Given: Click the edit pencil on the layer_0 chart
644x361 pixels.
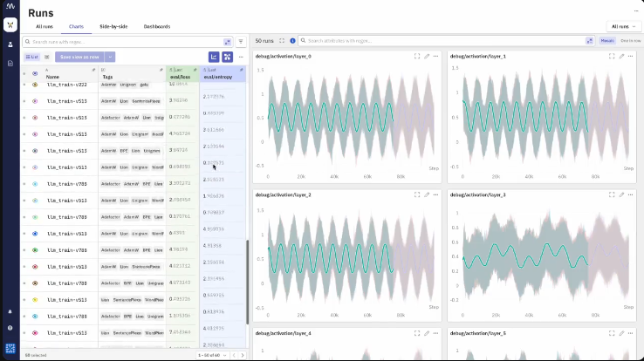Looking at the screenshot, I should pyautogui.click(x=427, y=57).
